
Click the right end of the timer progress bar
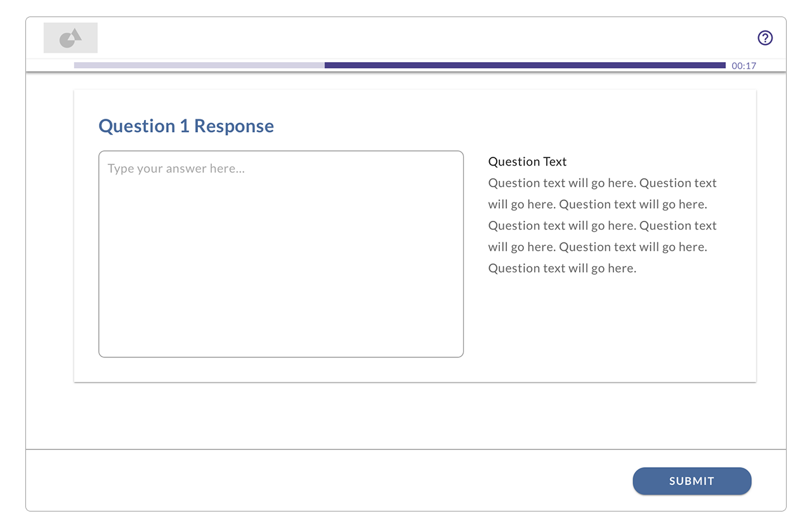(723, 65)
